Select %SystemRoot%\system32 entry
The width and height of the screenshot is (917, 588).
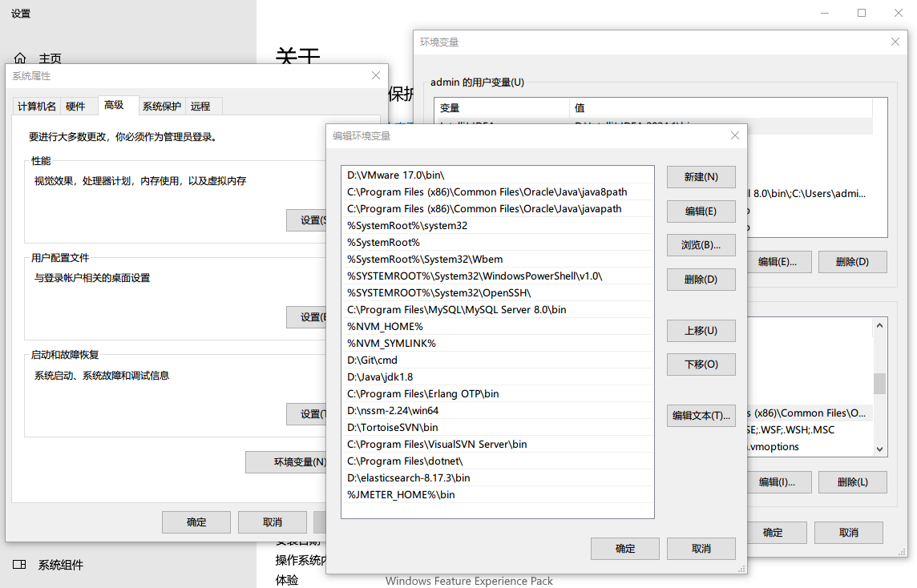(498, 226)
